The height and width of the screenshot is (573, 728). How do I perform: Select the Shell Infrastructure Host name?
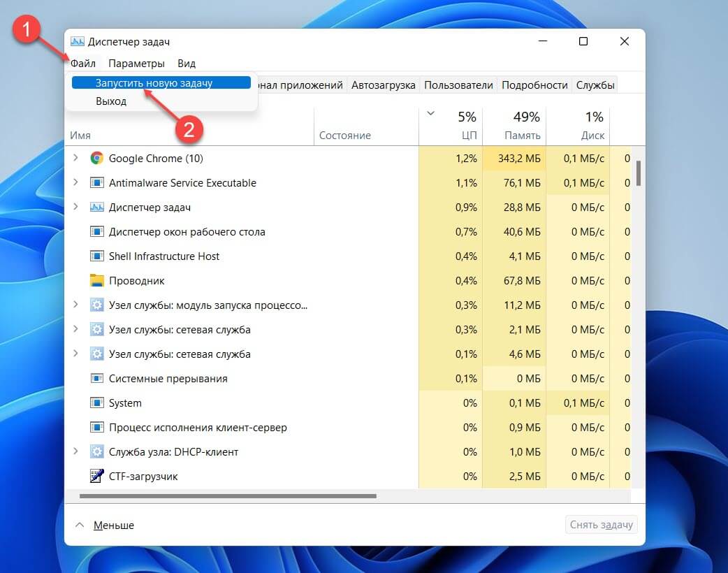click(x=164, y=256)
